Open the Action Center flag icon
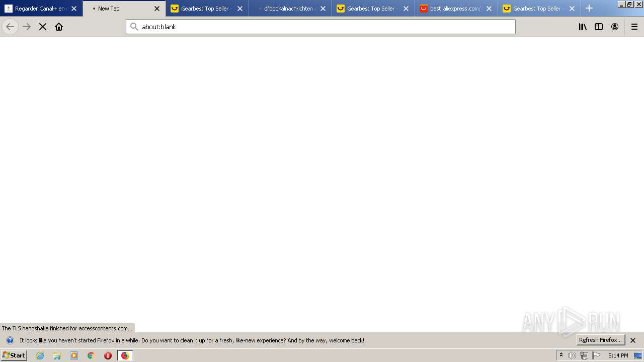The width and height of the screenshot is (644, 362). pyautogui.click(x=596, y=355)
